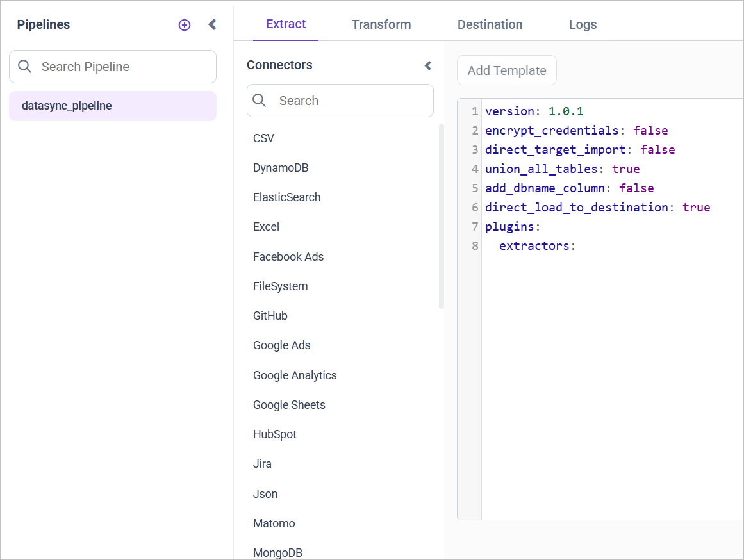The width and height of the screenshot is (744, 560).
Task: Click the Connectors search magnifier icon
Action: pyautogui.click(x=260, y=101)
